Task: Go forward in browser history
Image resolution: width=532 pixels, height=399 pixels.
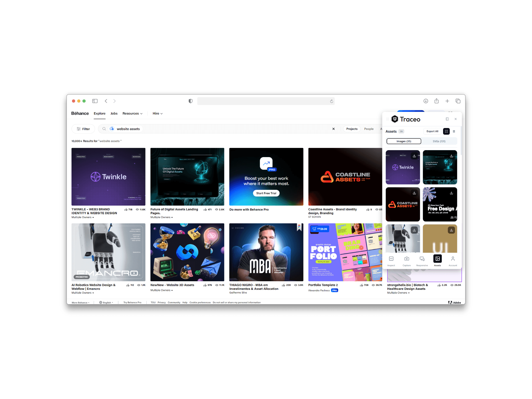Action: (114, 101)
